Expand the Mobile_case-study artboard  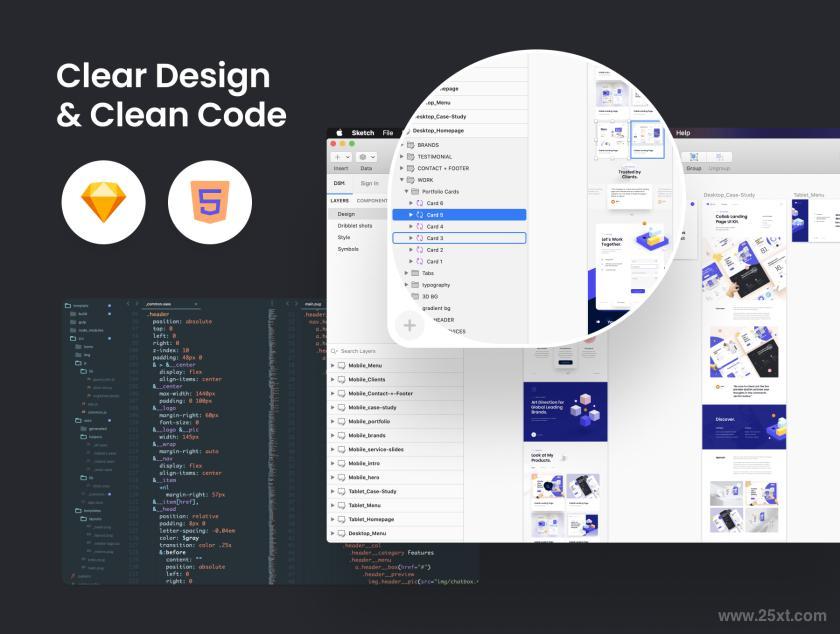pos(333,407)
